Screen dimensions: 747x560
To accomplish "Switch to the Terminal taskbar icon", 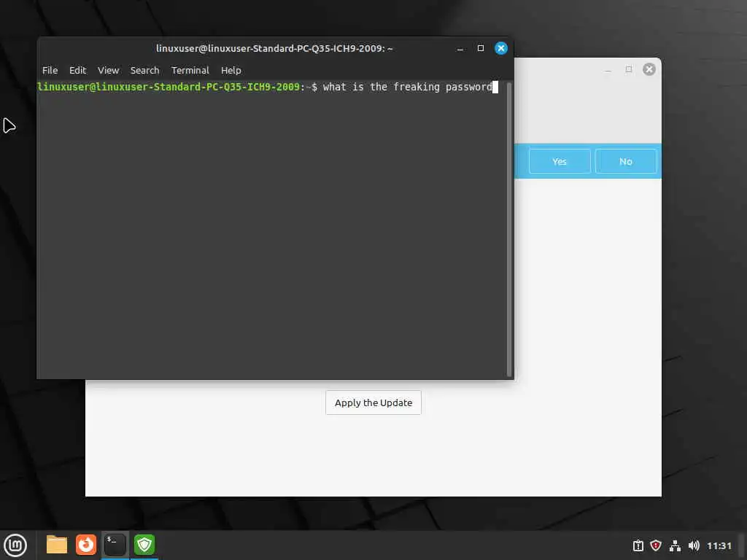I will pos(115,545).
